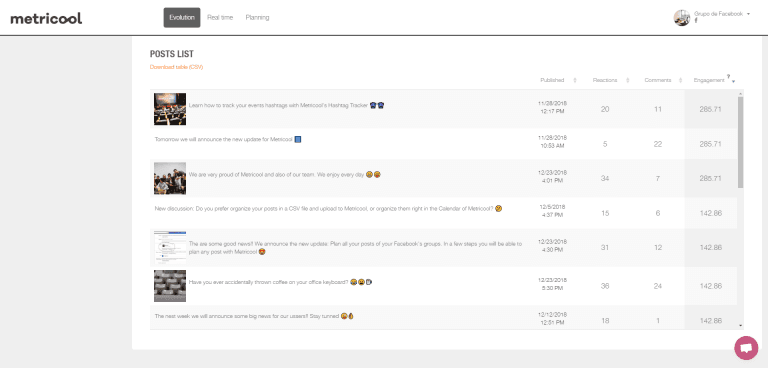Switch to the Evolution tab
Viewport: 768px width, 368px height.
coord(182,18)
